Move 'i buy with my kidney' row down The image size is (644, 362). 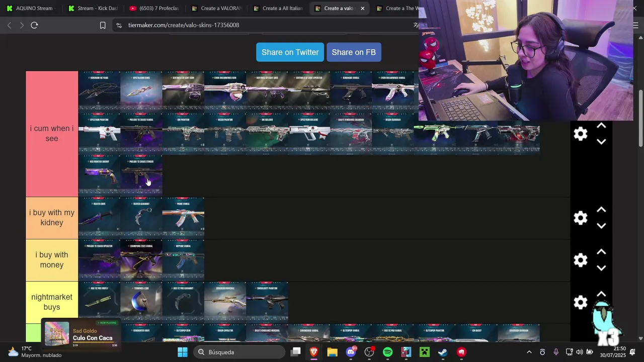[x=601, y=226]
